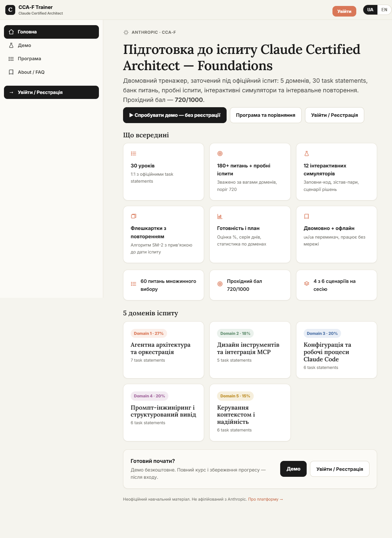Open Промпт-інжиніринг і структурований вивід domain
The height and width of the screenshot is (538, 392).
pyautogui.click(x=163, y=413)
